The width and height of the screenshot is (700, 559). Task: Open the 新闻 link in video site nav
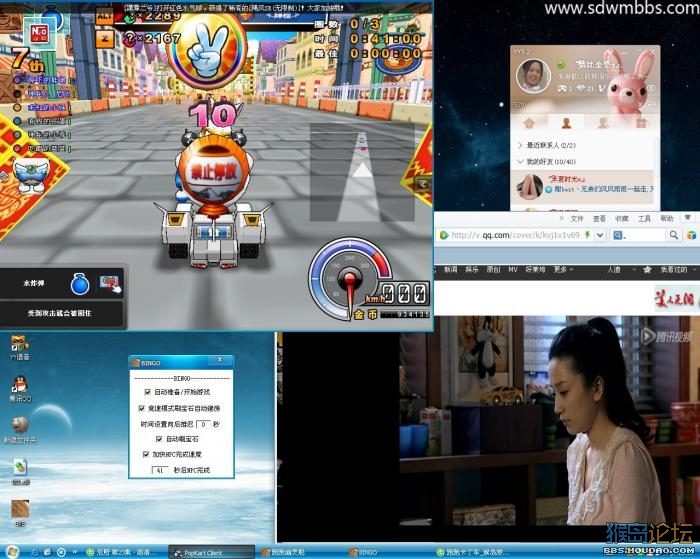[x=450, y=269]
